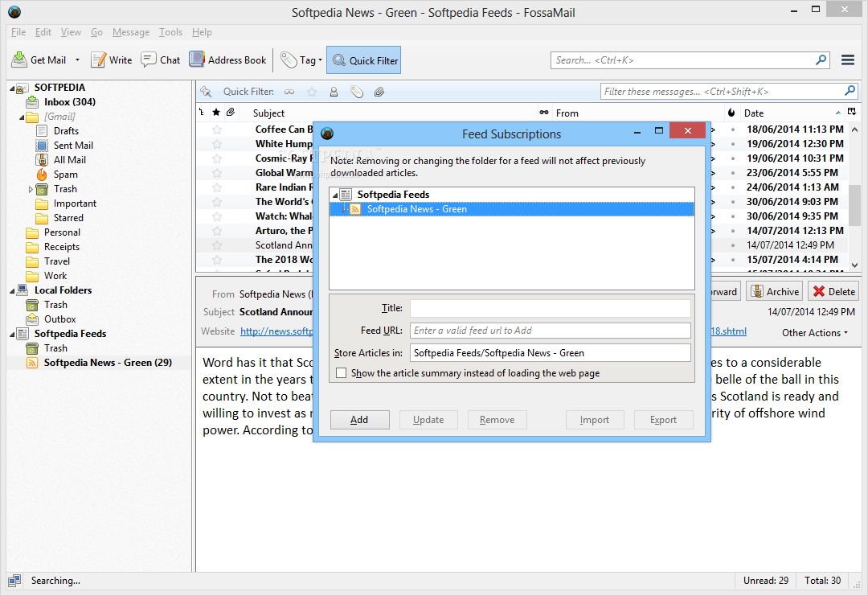The height and width of the screenshot is (596, 868).
Task: Click the Get Mail toolbar icon
Action: [19, 60]
